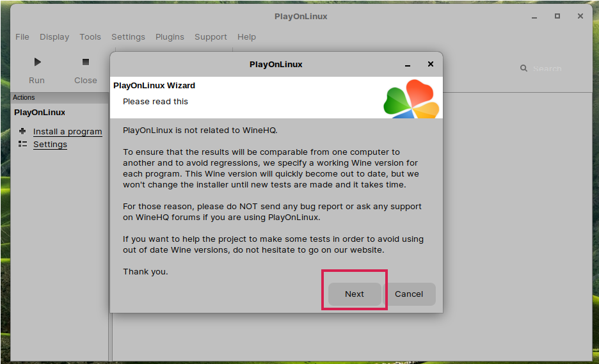This screenshot has height=364, width=599.
Task: Open the Support menu
Action: 211,37
